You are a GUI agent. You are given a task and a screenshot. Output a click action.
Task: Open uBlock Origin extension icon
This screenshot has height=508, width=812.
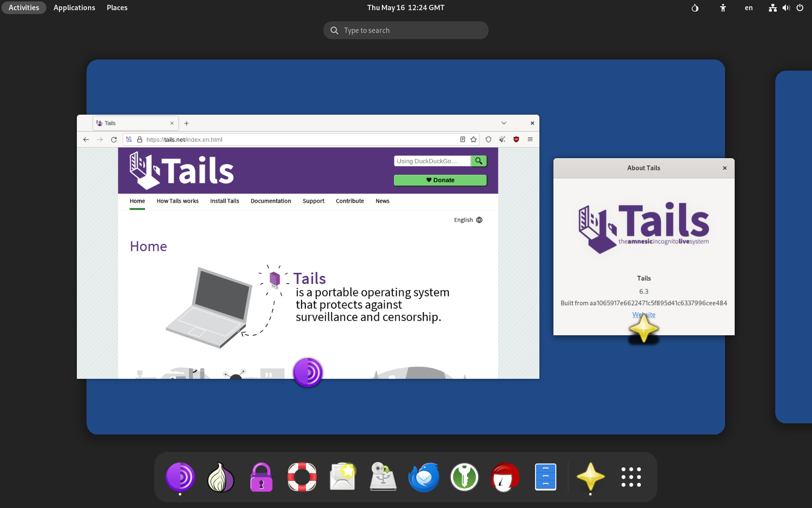click(x=516, y=139)
